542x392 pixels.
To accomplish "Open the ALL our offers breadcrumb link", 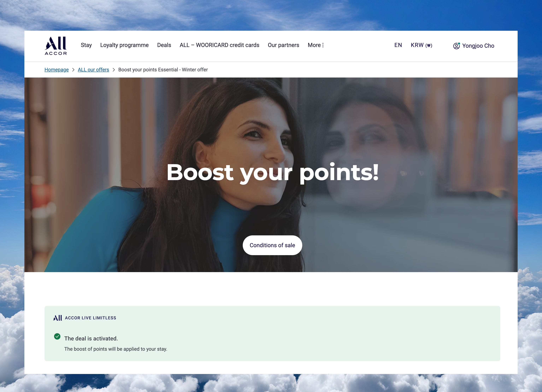I will coord(93,70).
